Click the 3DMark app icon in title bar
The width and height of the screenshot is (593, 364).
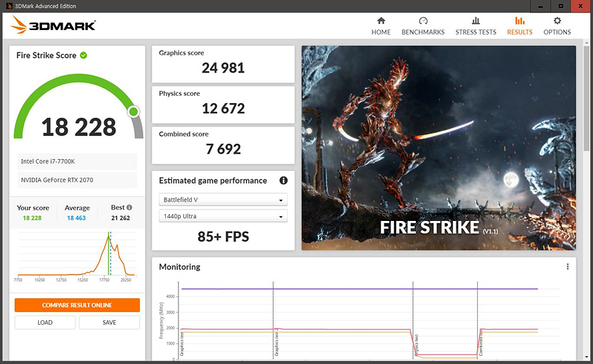coord(9,6)
